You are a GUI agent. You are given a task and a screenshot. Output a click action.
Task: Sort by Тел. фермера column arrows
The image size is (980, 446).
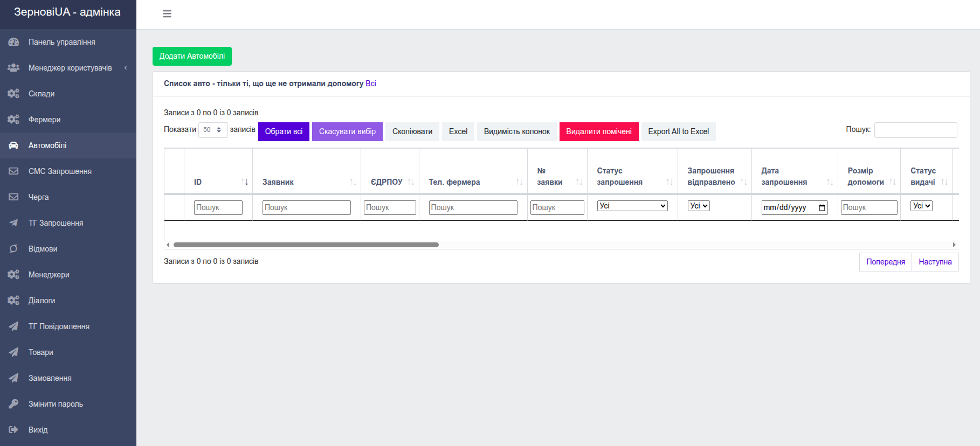[520, 182]
